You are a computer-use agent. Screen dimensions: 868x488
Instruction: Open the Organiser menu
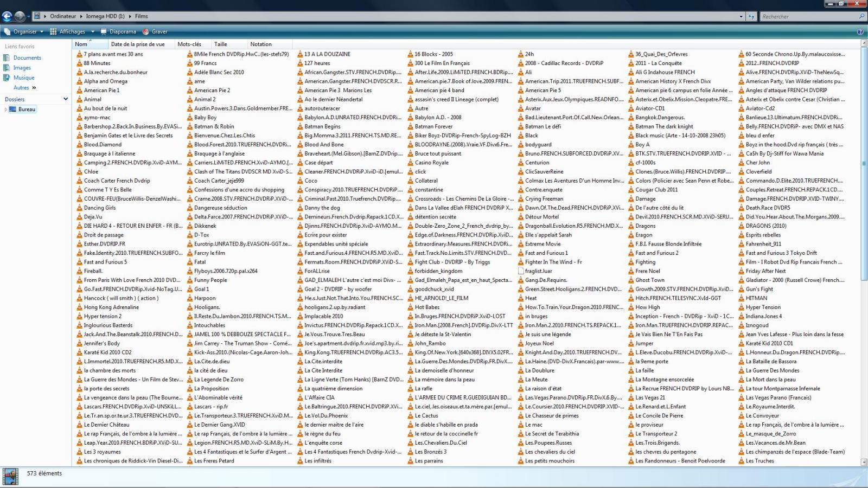point(25,31)
